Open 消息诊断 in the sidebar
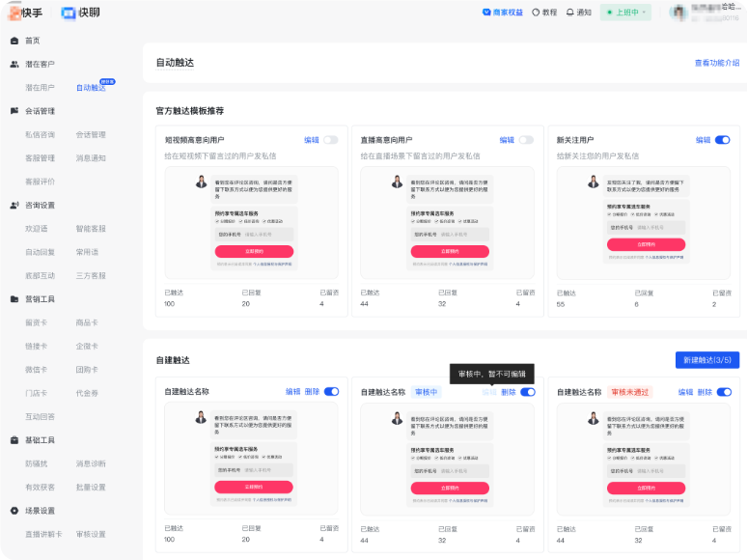Screen dimensions: 747x560 pos(91,463)
